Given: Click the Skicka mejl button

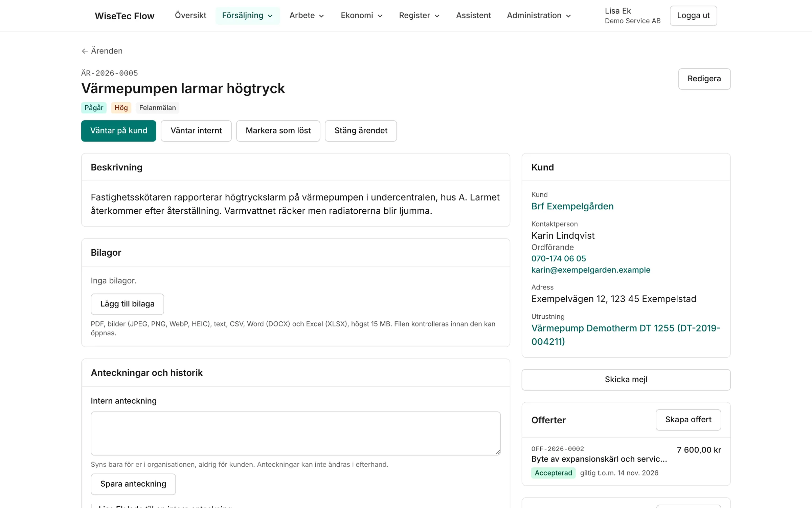Looking at the screenshot, I should pyautogui.click(x=626, y=380).
